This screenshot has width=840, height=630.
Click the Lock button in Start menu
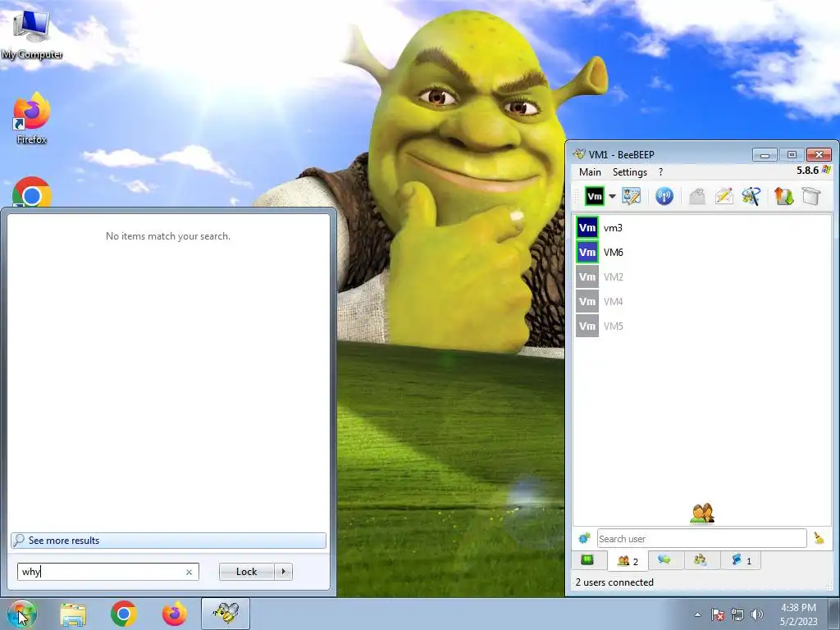[246, 572]
